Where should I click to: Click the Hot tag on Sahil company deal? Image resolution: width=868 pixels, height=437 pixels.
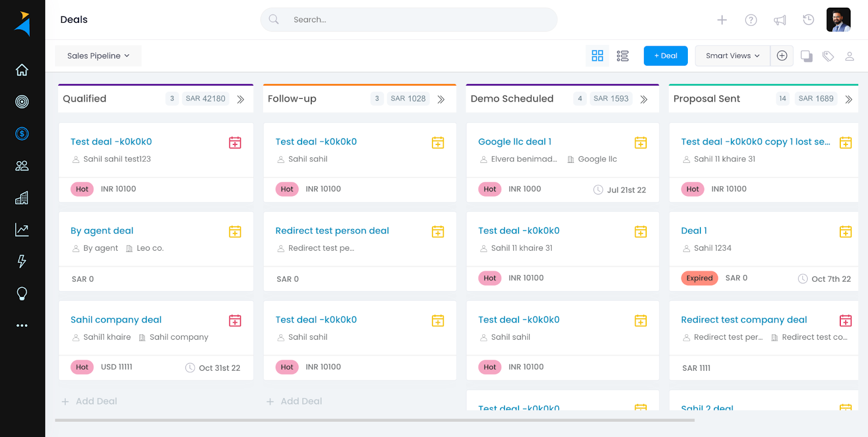point(82,367)
